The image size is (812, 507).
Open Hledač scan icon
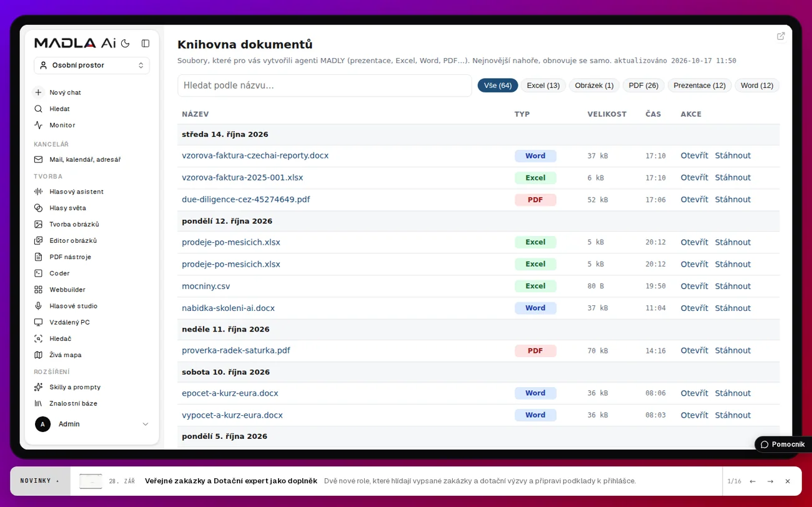[38, 338]
